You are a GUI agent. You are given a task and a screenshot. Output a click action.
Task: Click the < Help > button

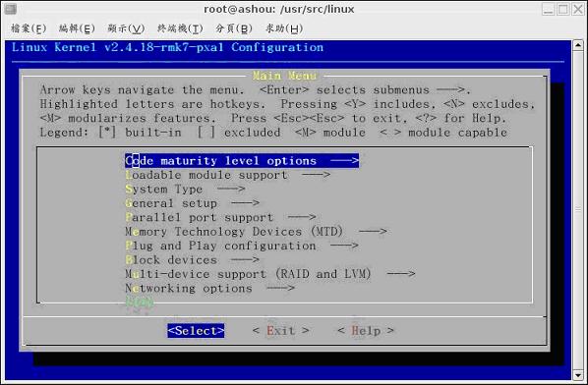[366, 331]
